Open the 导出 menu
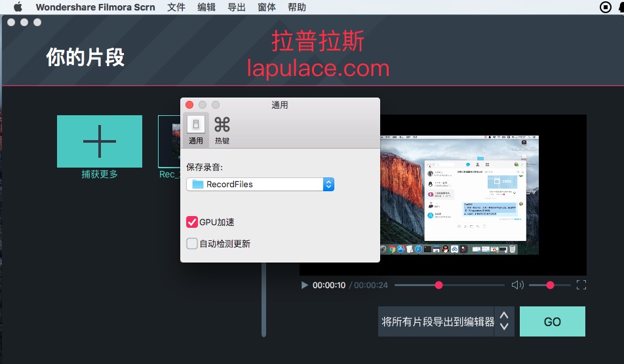The image size is (624, 364). click(237, 7)
